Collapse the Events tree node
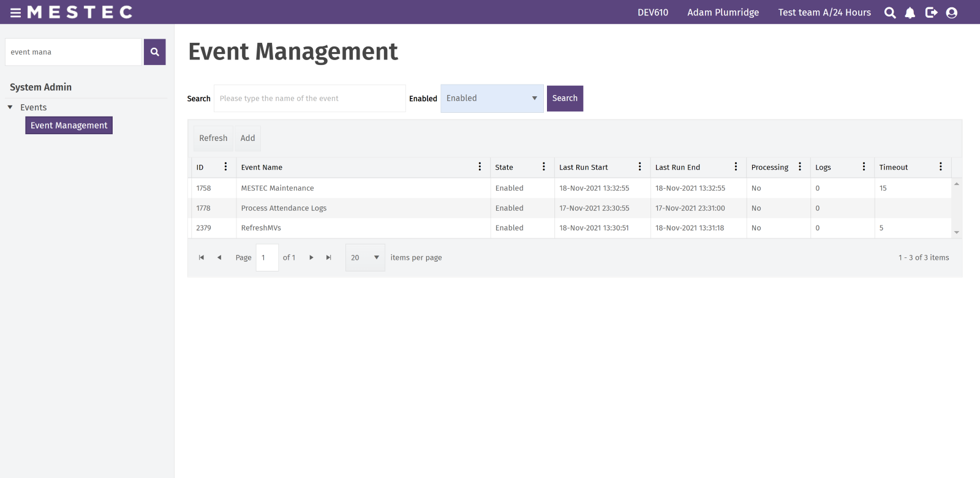The width and height of the screenshot is (980, 478). point(10,107)
